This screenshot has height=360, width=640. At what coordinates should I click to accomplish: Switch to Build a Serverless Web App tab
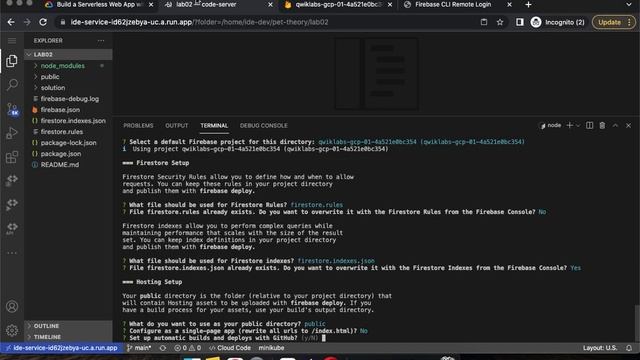pyautogui.click(x=98, y=4)
